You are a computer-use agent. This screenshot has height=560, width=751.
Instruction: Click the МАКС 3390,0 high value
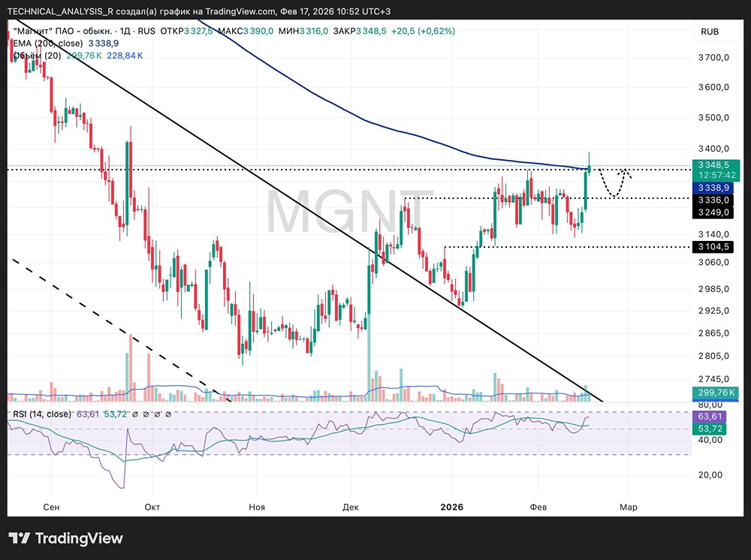pos(246,31)
